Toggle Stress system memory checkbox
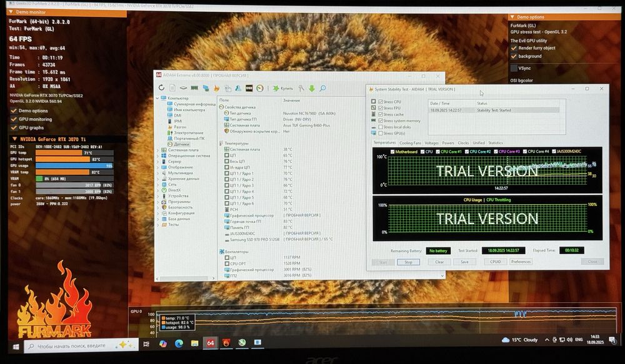The width and height of the screenshot is (625, 364). pos(381,121)
